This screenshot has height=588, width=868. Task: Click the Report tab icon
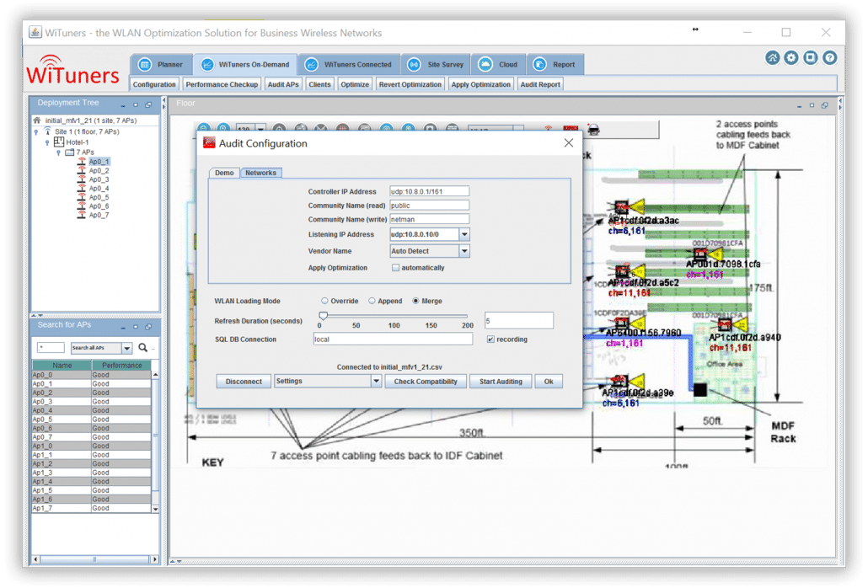pyautogui.click(x=539, y=64)
